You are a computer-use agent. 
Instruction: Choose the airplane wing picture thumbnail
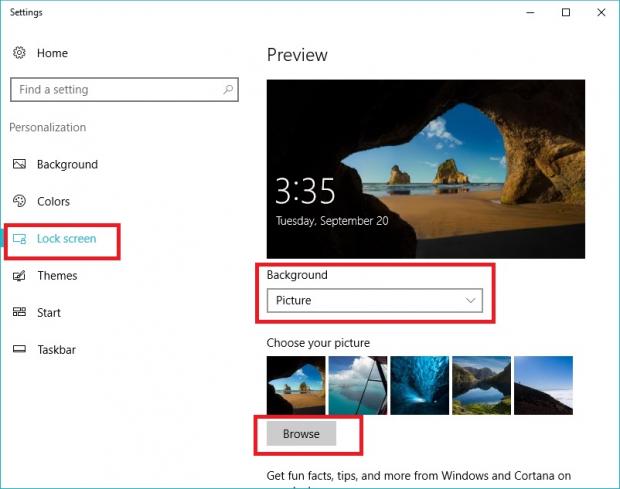tap(357, 385)
